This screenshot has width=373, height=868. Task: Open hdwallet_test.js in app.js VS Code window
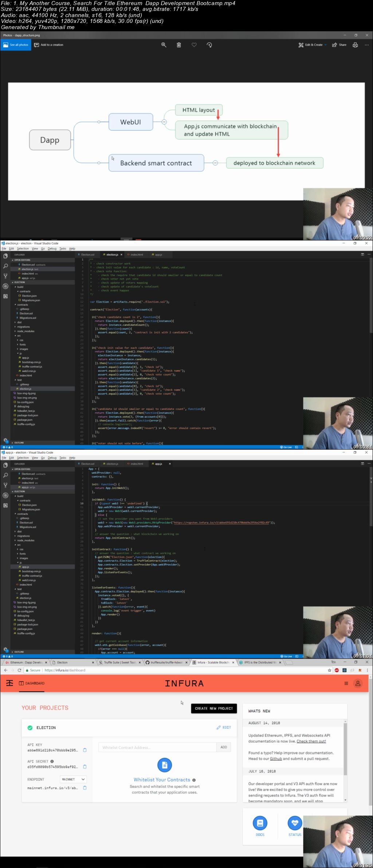point(26,620)
